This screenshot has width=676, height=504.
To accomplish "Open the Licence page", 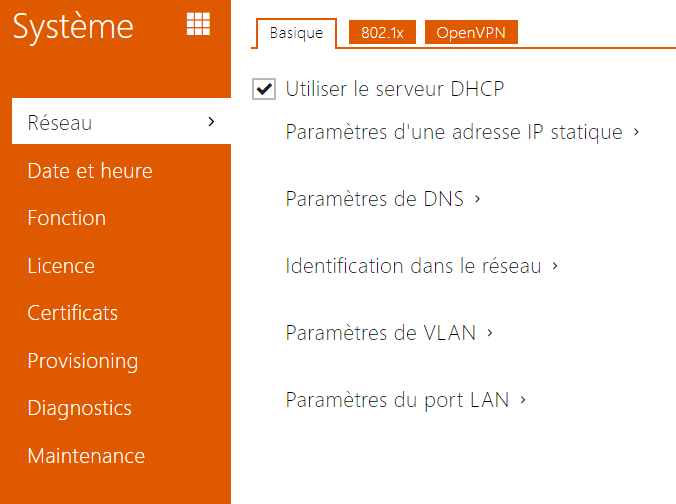I will click(61, 266).
